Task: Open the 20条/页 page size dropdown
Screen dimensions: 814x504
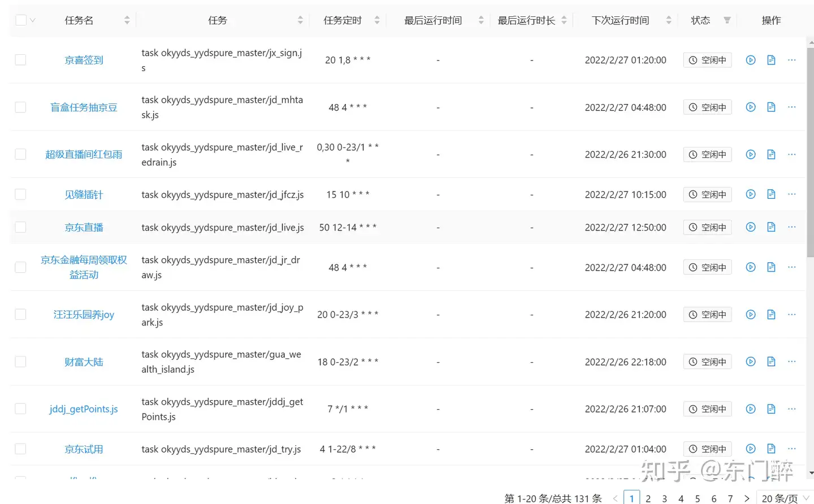Action: click(783, 499)
